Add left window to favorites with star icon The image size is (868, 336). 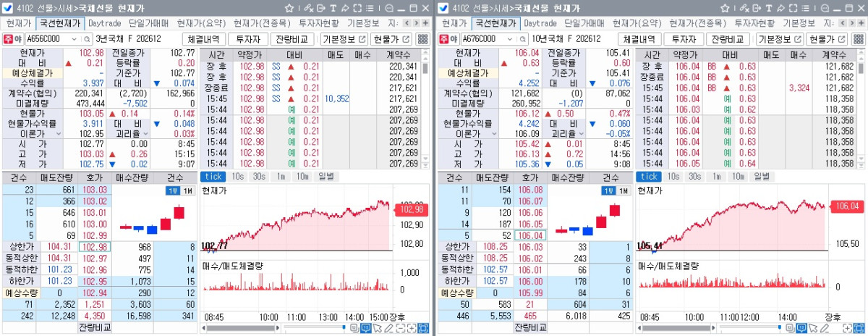tap(289, 8)
